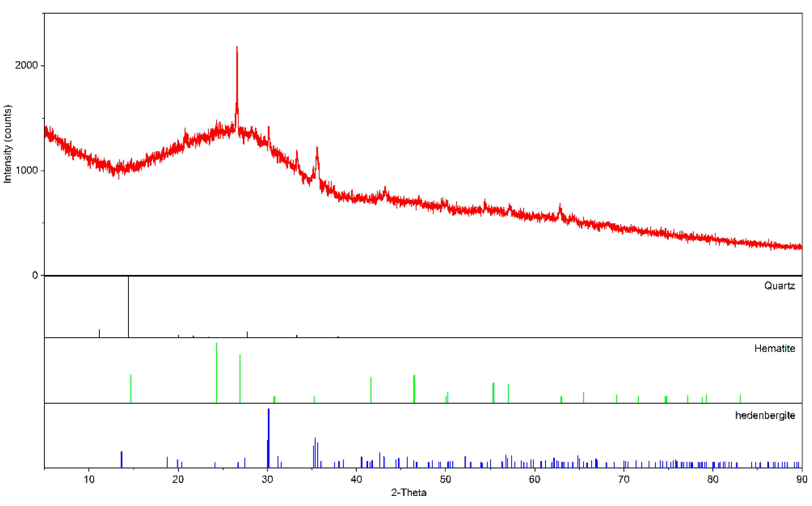
Task: Click the x-axis tick label 70
Action: click(623, 479)
